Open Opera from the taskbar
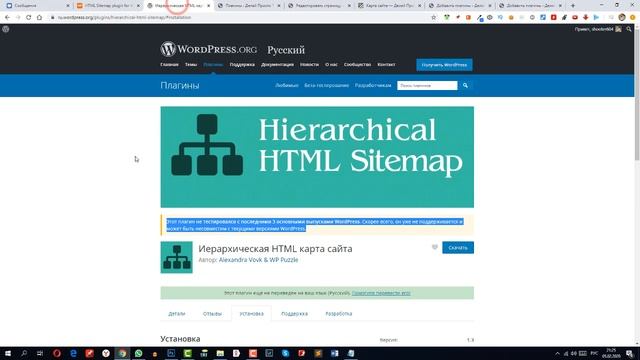The height and width of the screenshot is (360, 640). click(57, 353)
